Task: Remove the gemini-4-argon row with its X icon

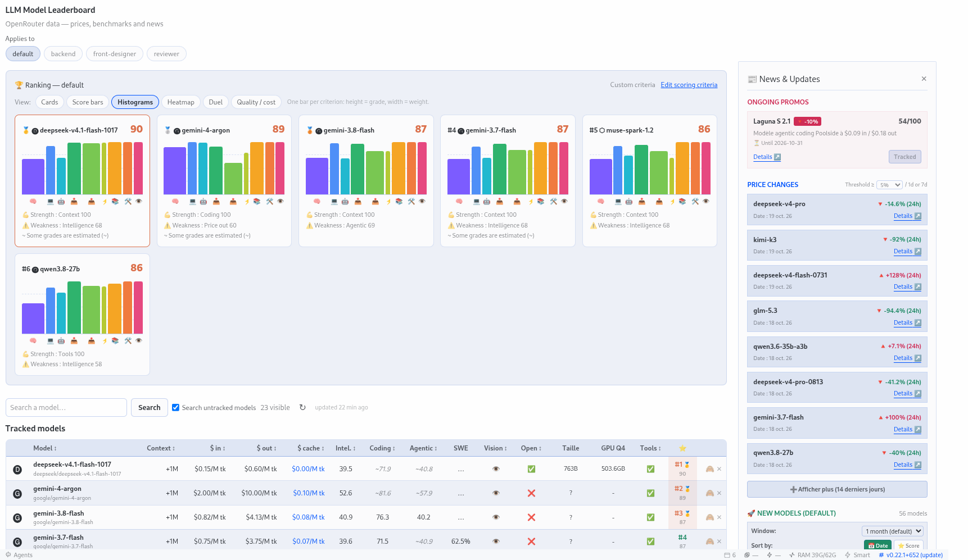Action: [719, 493]
